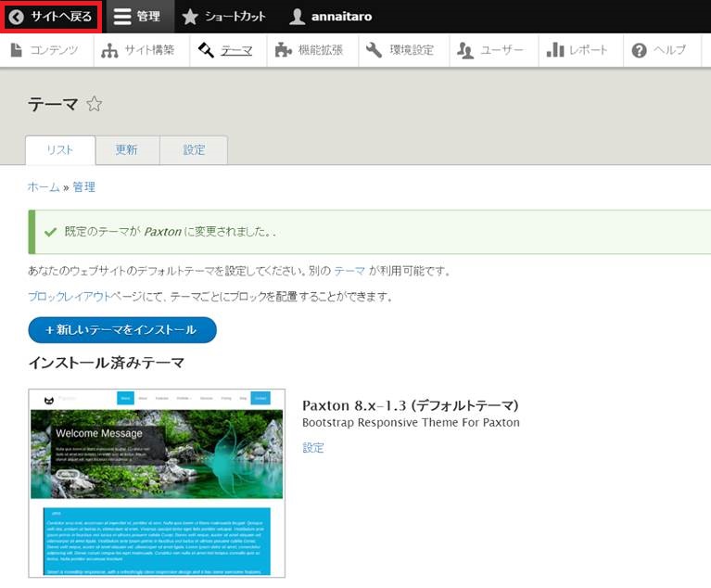Open the ブロックレイアウト link

[x=70, y=296]
